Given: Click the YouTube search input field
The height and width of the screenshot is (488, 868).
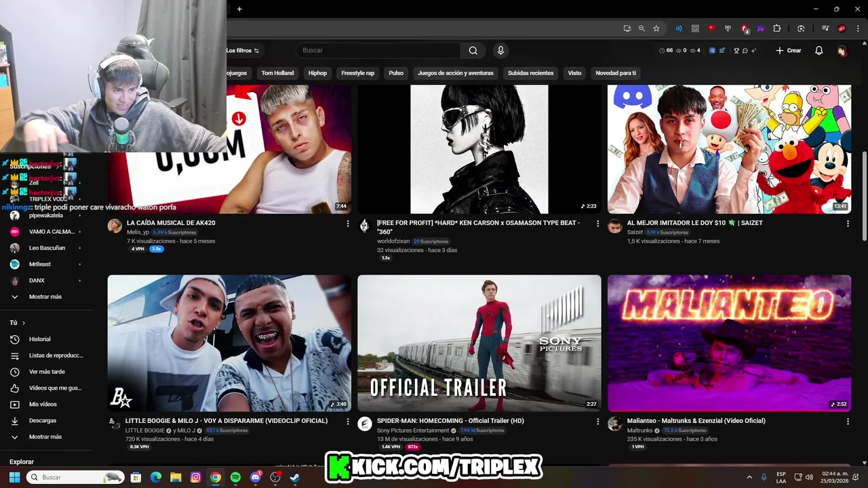Looking at the screenshot, I should pos(380,50).
